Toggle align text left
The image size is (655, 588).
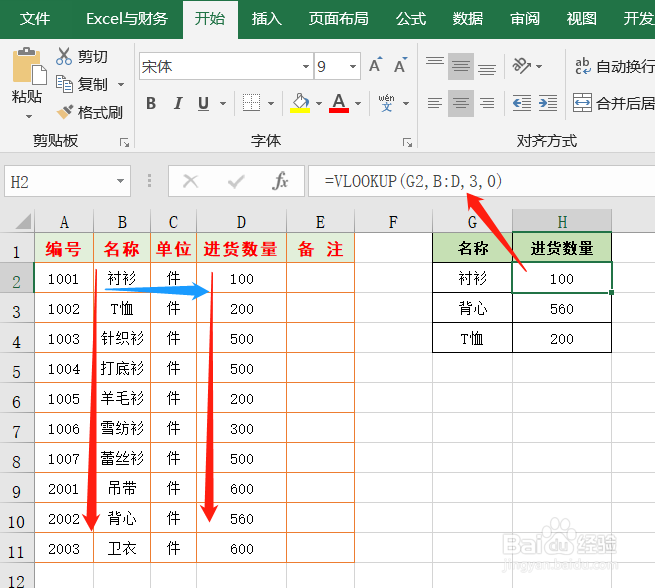435,103
